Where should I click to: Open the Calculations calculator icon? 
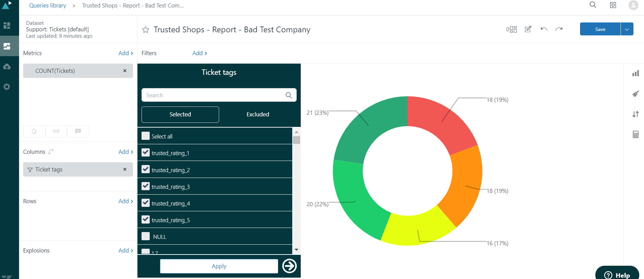tap(635, 134)
